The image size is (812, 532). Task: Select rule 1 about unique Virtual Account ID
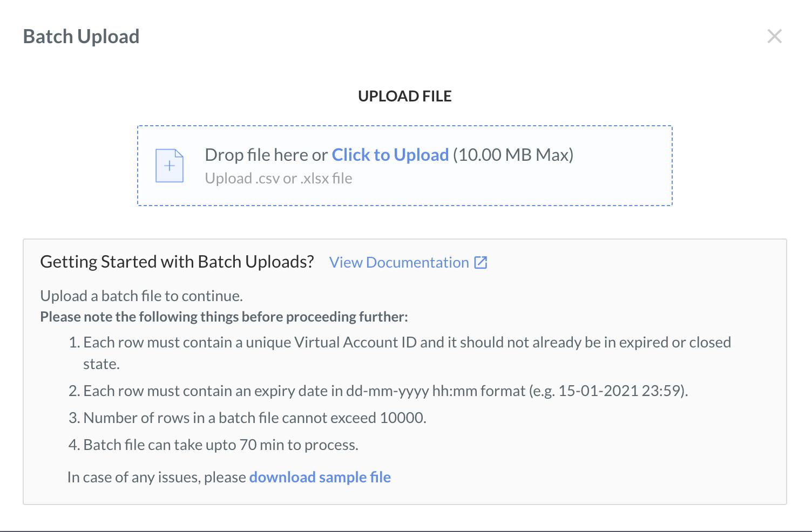tap(400, 353)
